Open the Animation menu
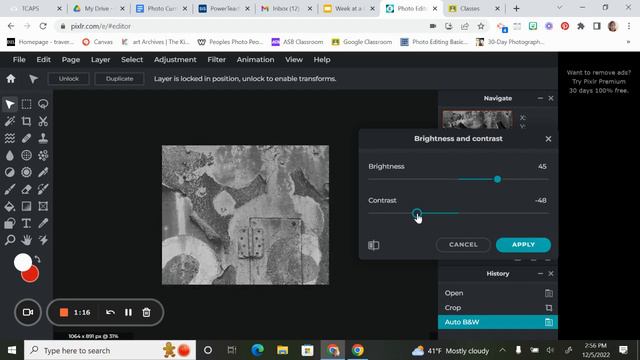The image size is (640, 360). pyautogui.click(x=256, y=60)
